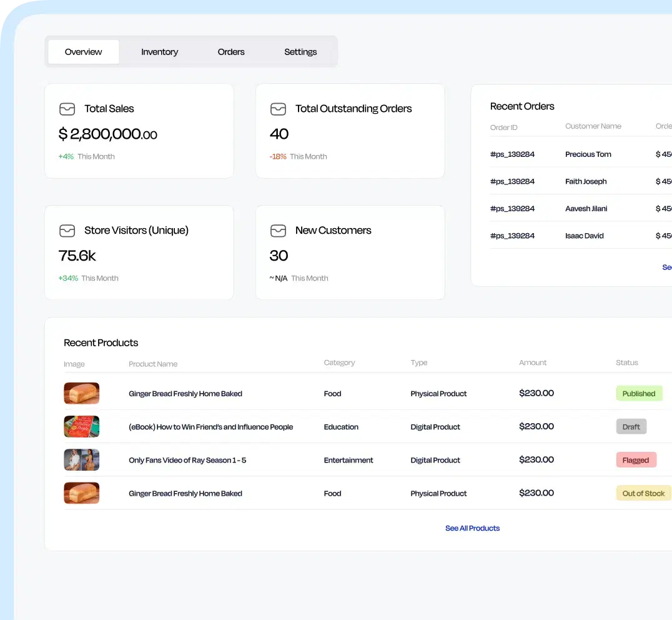The width and height of the screenshot is (672, 620).
Task: Click the eBook How to Win Friends product name
Action: (x=210, y=427)
